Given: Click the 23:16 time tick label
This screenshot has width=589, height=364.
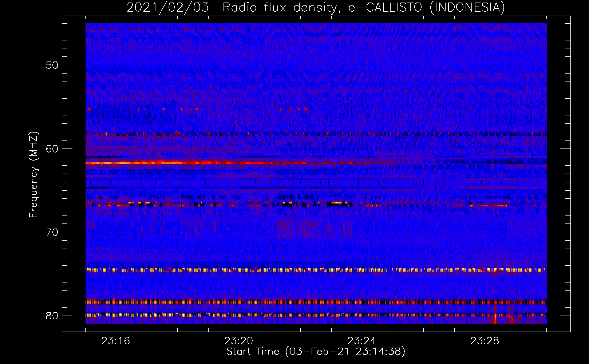Looking at the screenshot, I should coord(116,341).
